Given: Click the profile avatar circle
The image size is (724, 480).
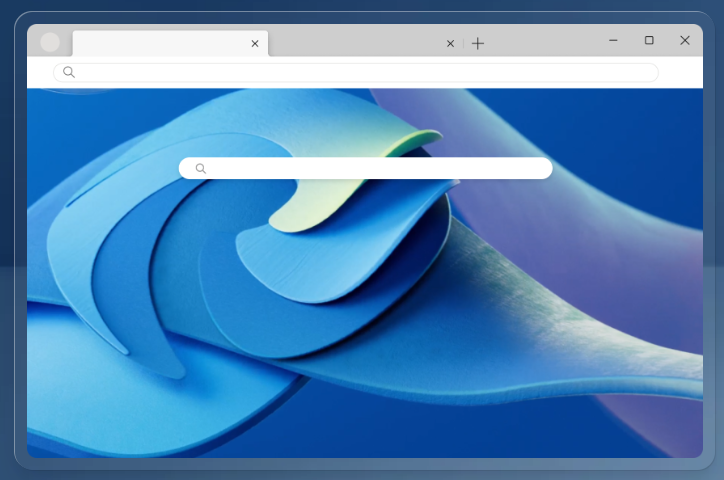Looking at the screenshot, I should tap(50, 42).
